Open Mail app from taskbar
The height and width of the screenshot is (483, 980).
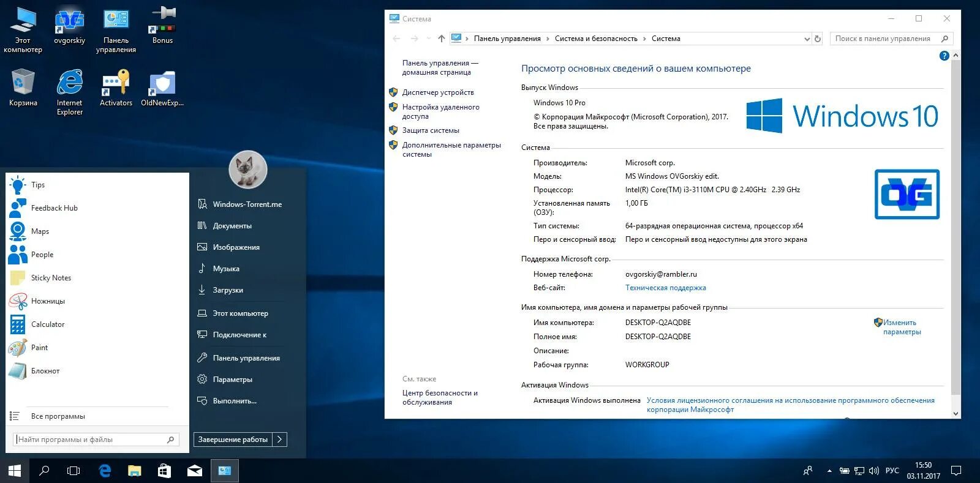(195, 471)
